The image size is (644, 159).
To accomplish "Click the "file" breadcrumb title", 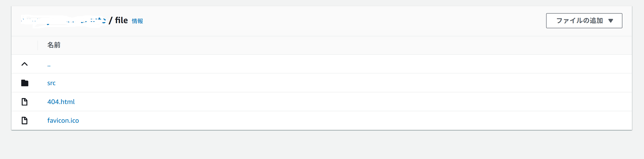I will (x=121, y=20).
